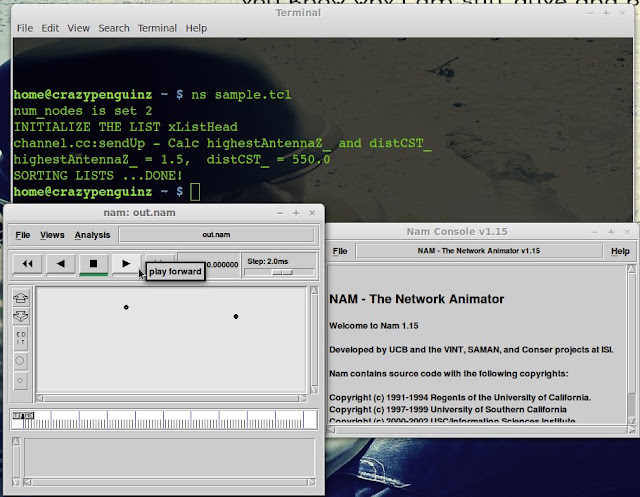Image resolution: width=640 pixels, height=497 pixels.
Task: Select the large circle tool icon
Action: (x=20, y=361)
